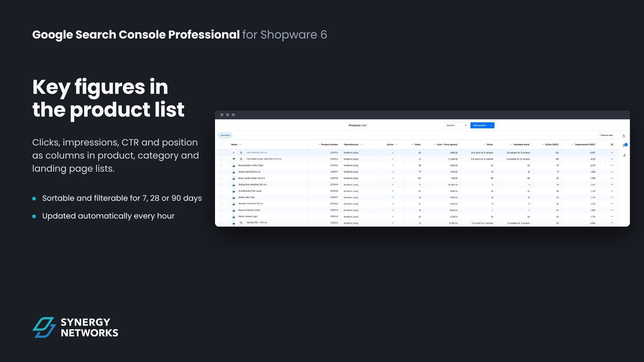Click the Add product button
Viewport: 644px width, 362px height.
click(x=479, y=125)
